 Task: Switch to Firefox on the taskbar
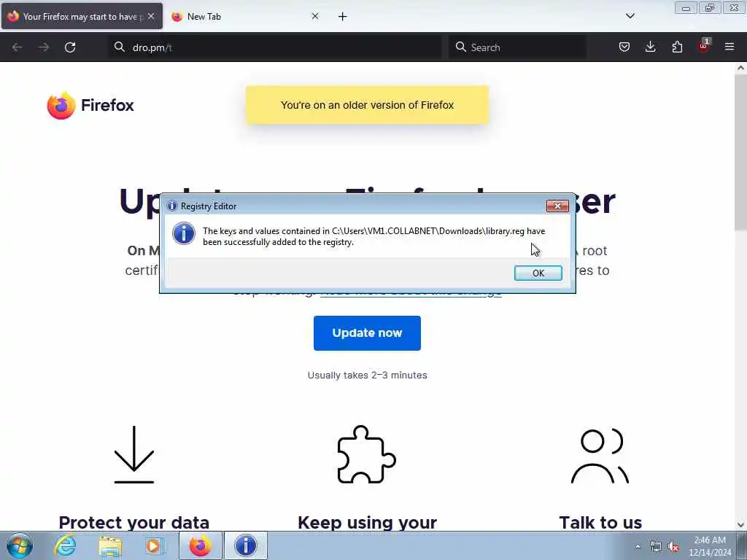[x=200, y=545]
